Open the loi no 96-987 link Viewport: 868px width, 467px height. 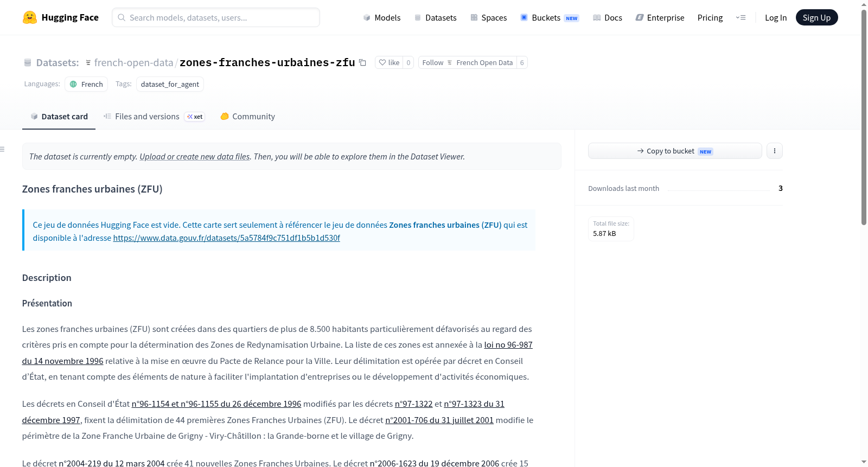(x=508, y=345)
